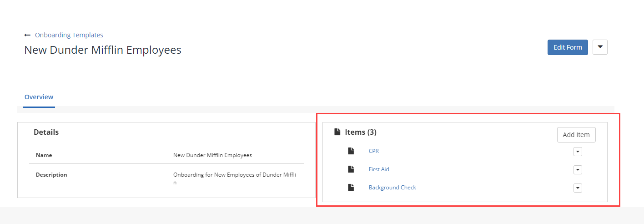Click the document icon beside First Aid
The width and height of the screenshot is (644, 224).
(x=351, y=169)
